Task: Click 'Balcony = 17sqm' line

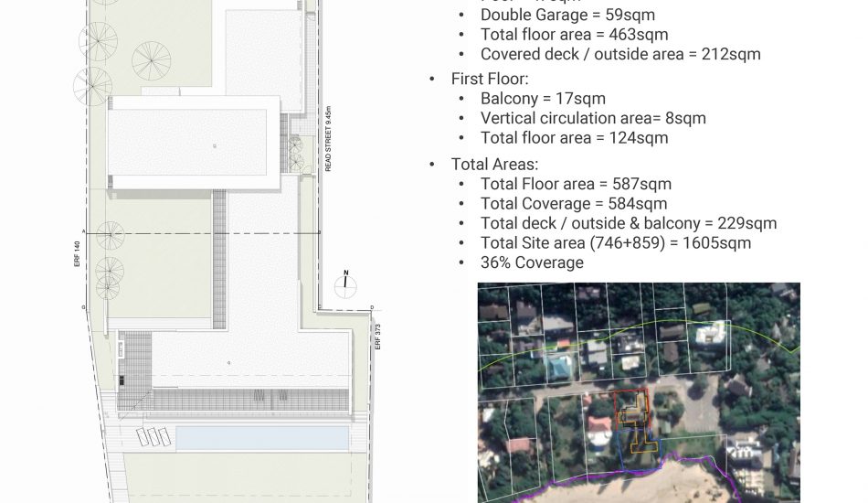Action: click(x=543, y=99)
